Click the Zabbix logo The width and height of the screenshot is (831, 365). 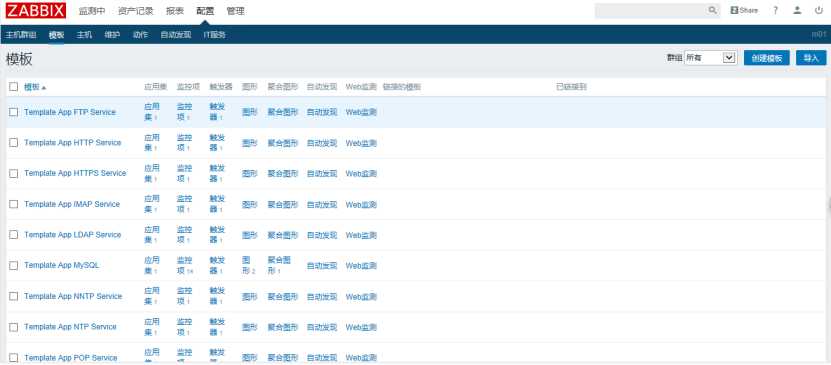tap(36, 10)
